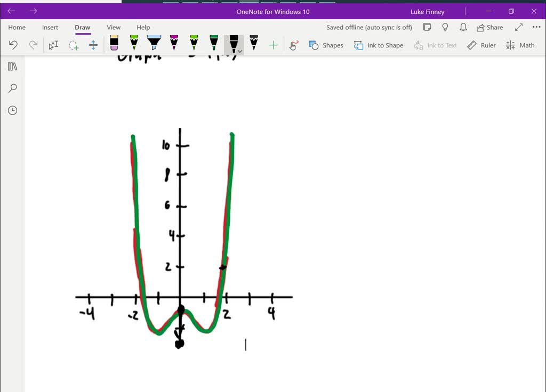546x392 pixels.
Task: Open the selected pen's options dropdown
Action: [239, 51]
